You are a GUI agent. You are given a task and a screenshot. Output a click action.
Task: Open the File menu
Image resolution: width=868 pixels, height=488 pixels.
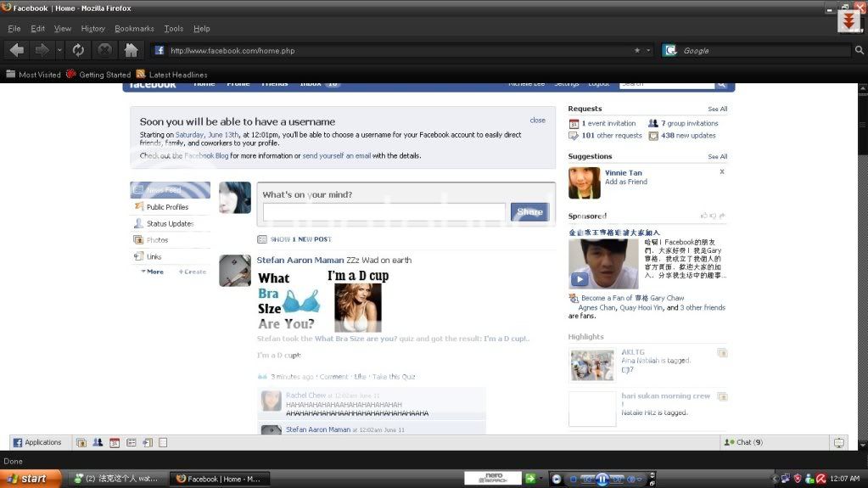pyautogui.click(x=14, y=29)
